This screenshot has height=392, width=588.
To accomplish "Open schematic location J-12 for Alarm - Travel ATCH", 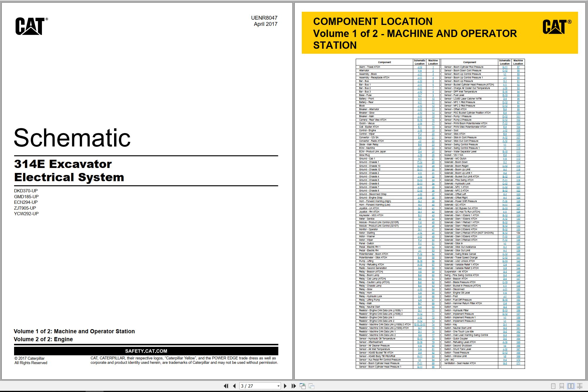I will 420,67.
